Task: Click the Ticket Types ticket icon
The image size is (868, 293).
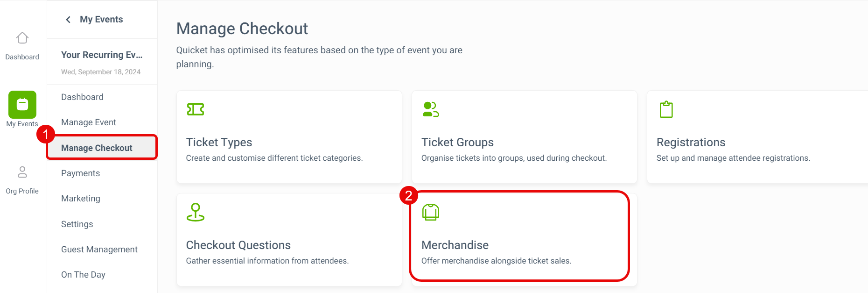Action: click(x=196, y=109)
